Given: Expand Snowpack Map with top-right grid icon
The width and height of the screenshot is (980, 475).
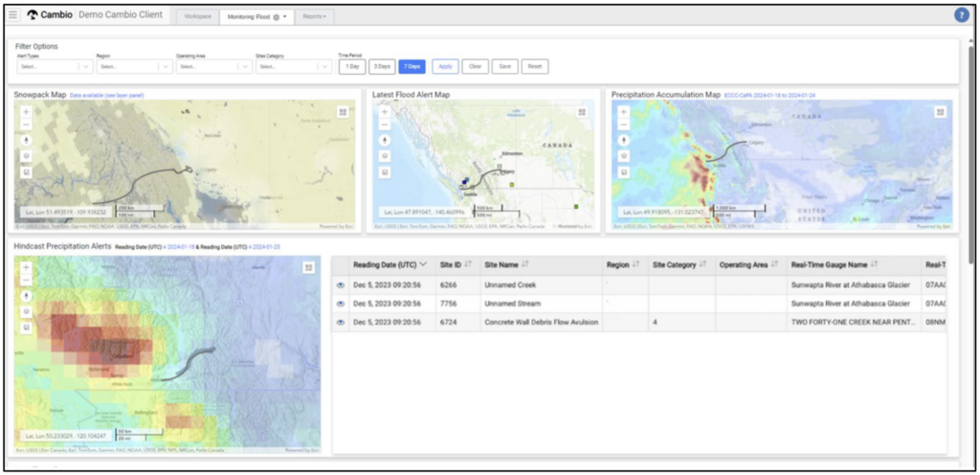Looking at the screenshot, I should tap(343, 112).
